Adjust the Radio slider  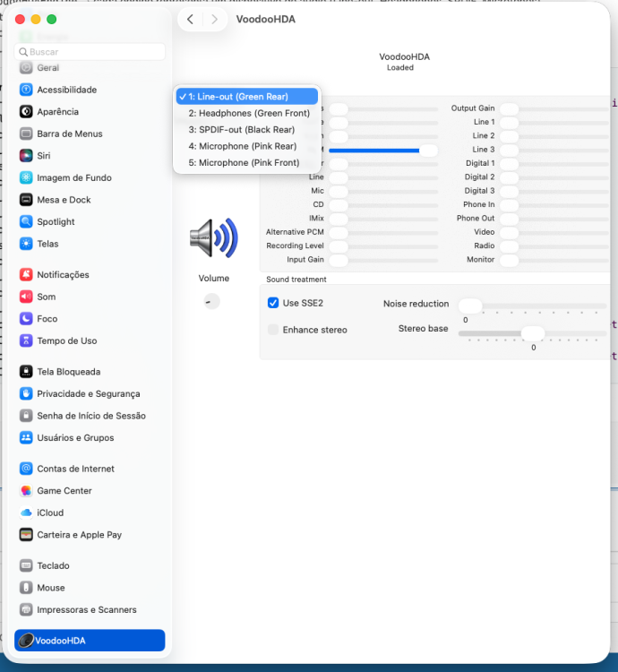[x=554, y=246]
